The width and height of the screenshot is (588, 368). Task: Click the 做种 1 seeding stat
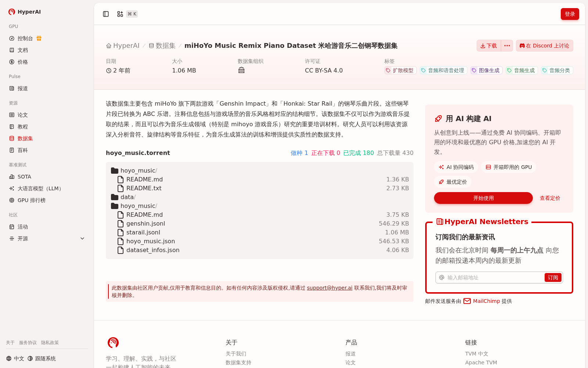click(299, 153)
